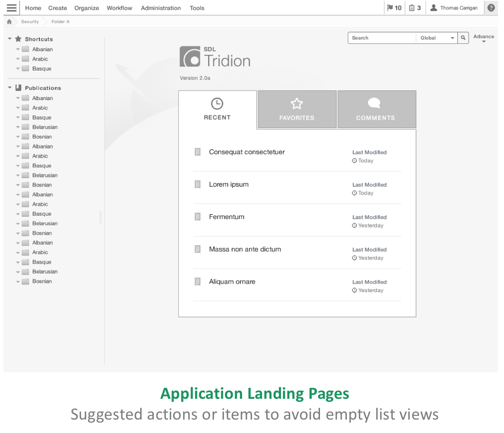Screen dimensions: 504x433
Task: Click the help question mark icon
Action: pos(491,8)
